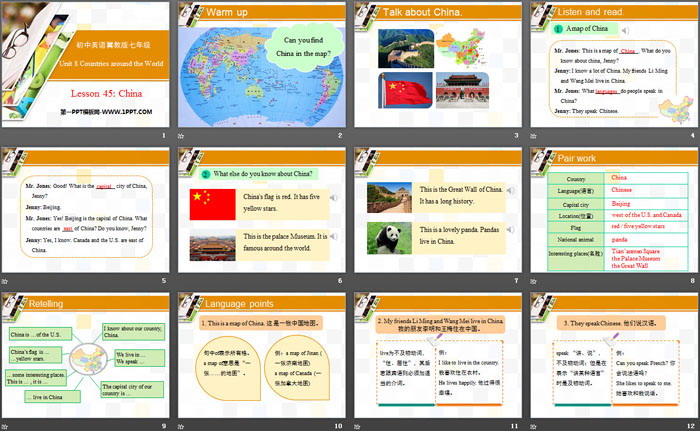Click slide number 1 label
Image resolution: width=700 pixels, height=431 pixels.
click(163, 135)
